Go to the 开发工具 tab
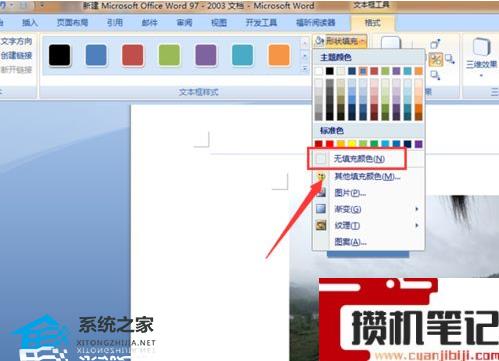Screen dimensions: 499x361 point(261,23)
